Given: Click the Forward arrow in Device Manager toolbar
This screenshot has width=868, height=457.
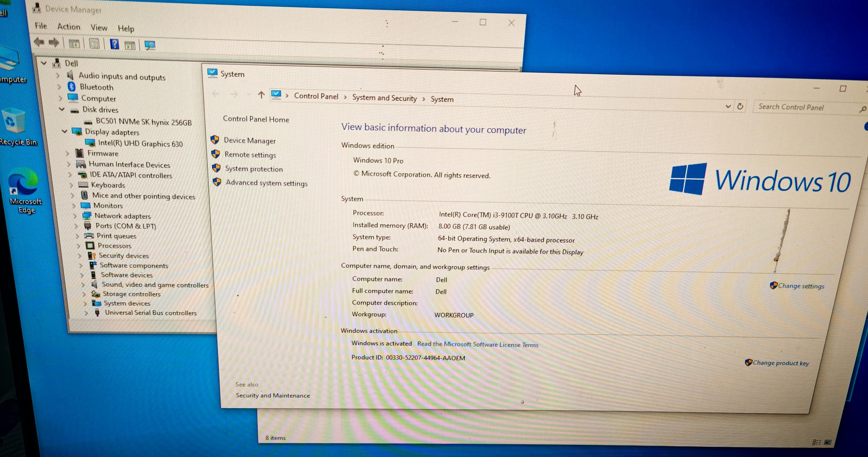Looking at the screenshot, I should click(x=53, y=42).
